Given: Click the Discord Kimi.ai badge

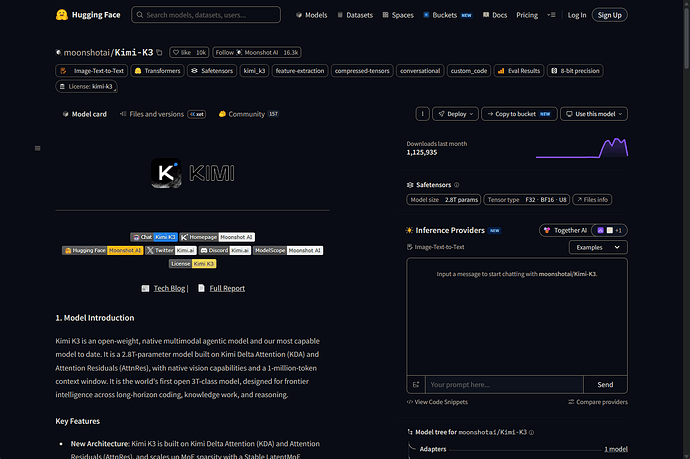Looking at the screenshot, I should [x=225, y=250].
